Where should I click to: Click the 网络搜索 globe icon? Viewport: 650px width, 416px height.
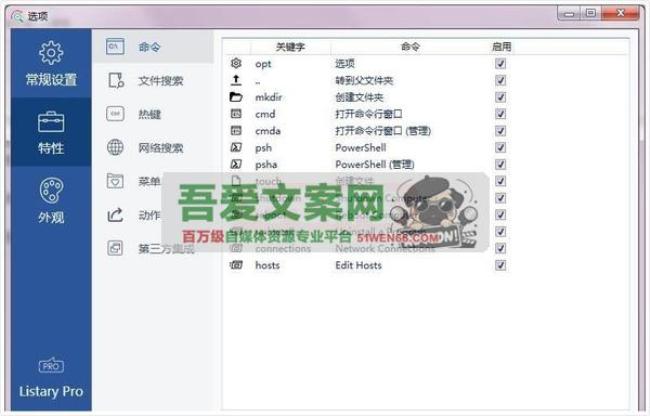click(x=115, y=148)
